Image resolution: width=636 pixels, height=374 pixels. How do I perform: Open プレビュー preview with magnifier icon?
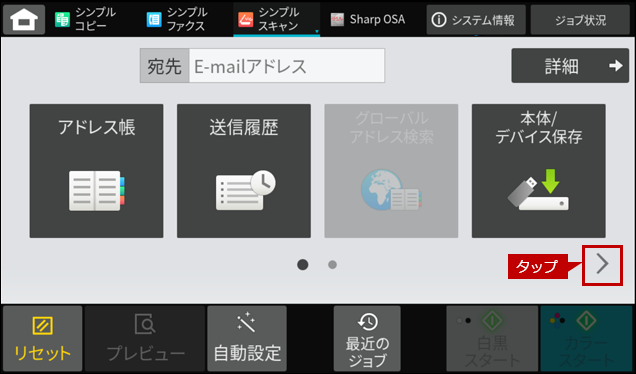click(x=145, y=339)
